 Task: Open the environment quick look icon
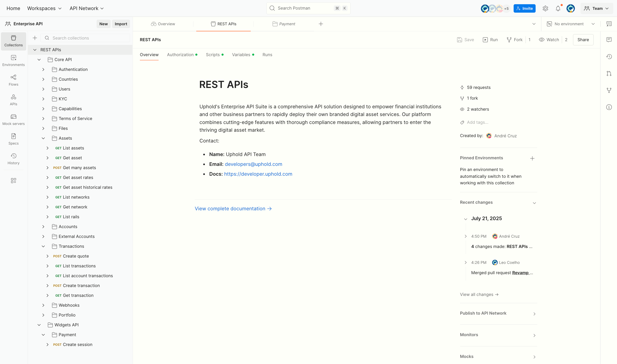[x=609, y=24]
